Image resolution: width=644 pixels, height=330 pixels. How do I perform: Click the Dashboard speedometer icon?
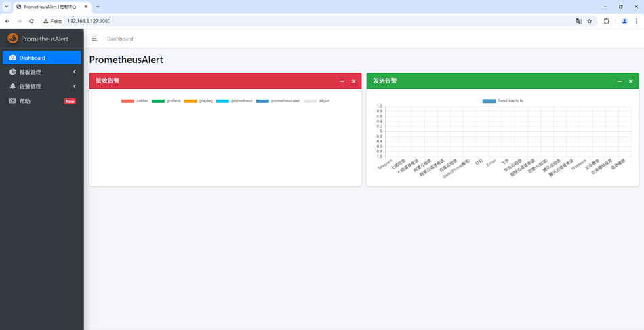pyautogui.click(x=13, y=58)
